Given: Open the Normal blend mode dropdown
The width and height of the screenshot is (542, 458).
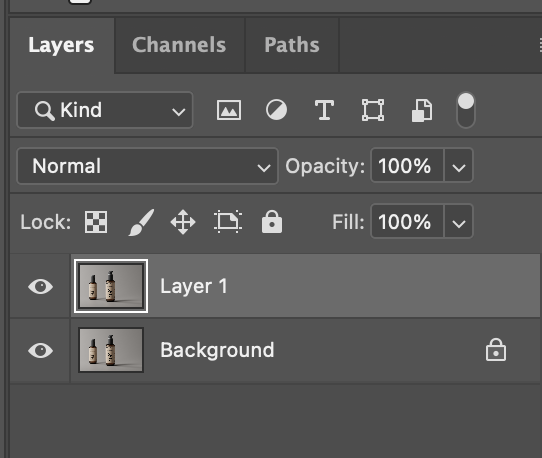Looking at the screenshot, I should click(147, 166).
